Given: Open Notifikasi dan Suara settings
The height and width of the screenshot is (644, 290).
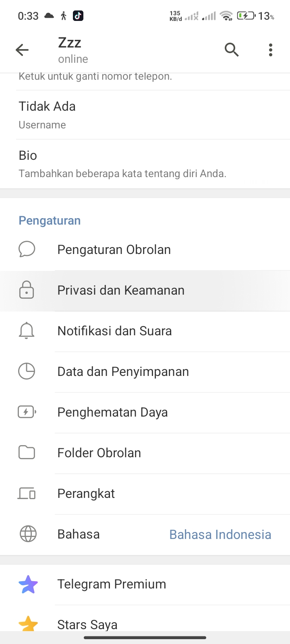Looking at the screenshot, I should [x=114, y=331].
